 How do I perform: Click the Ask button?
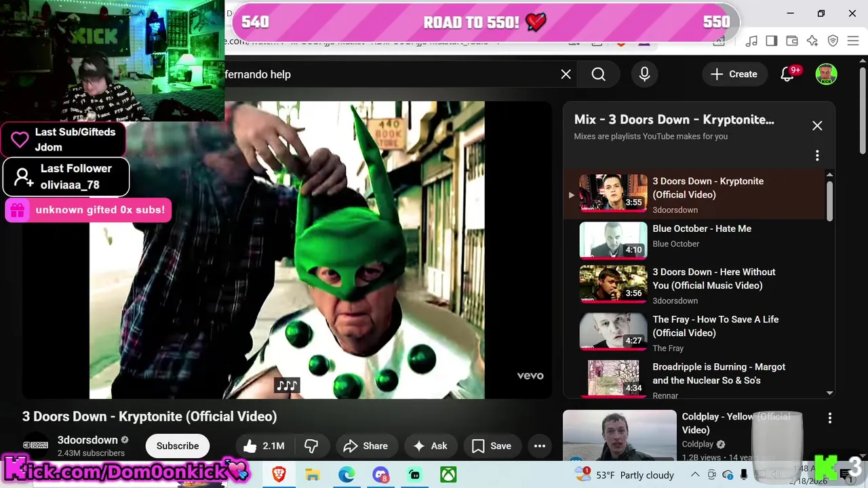coord(431,446)
